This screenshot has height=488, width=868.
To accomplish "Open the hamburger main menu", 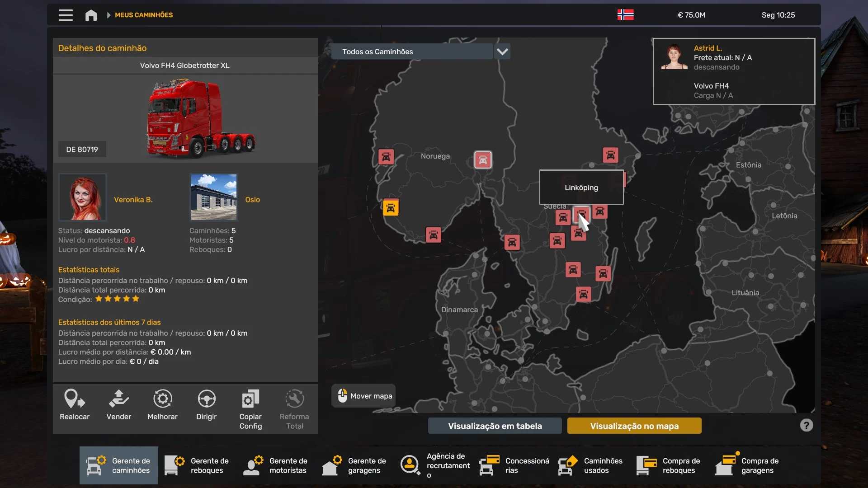I will point(66,15).
